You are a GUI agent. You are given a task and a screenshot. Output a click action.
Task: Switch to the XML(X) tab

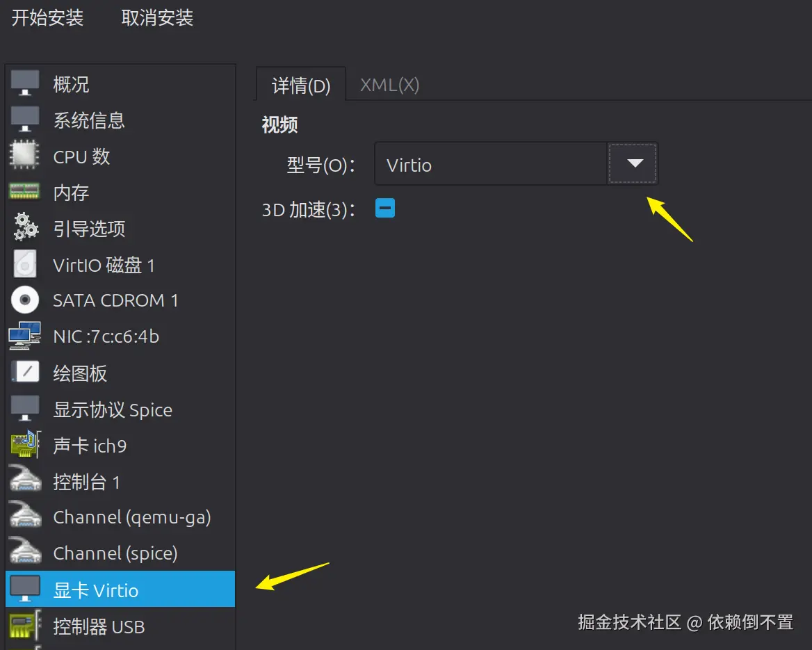click(389, 85)
